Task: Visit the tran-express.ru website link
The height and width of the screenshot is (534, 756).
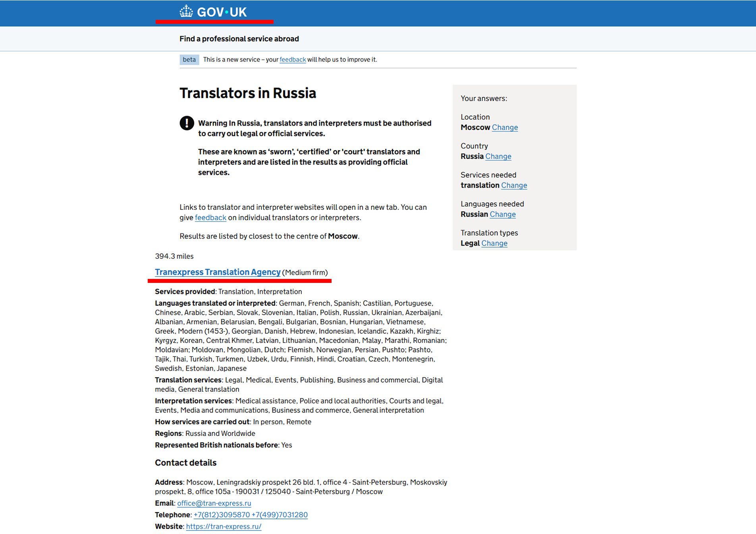Action: tap(224, 526)
